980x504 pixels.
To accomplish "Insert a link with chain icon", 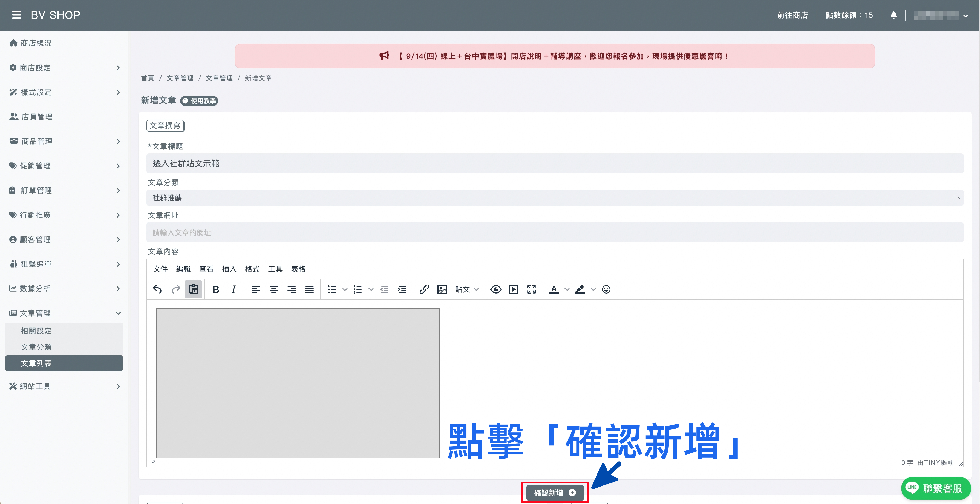I will [x=424, y=289].
